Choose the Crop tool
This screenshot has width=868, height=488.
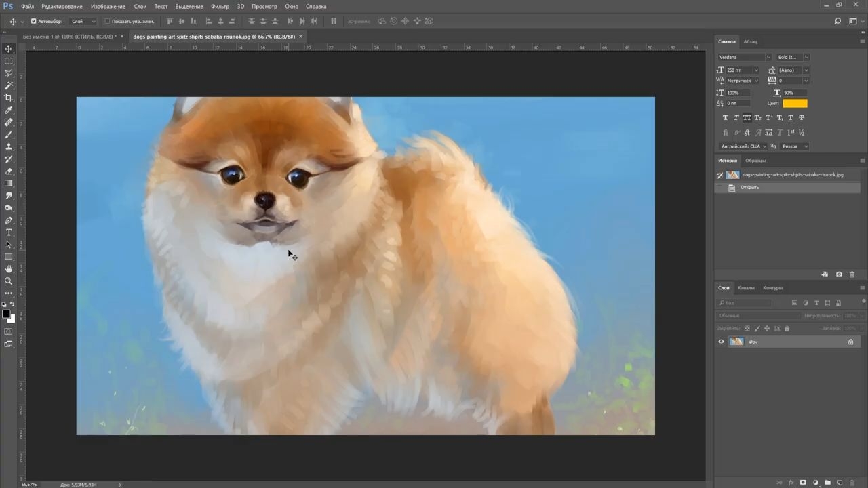pos(9,98)
